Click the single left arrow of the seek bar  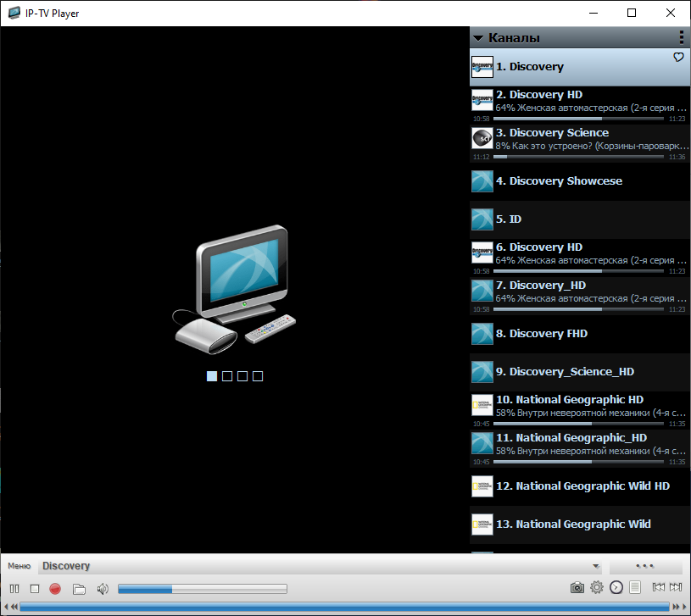[x=6, y=607]
